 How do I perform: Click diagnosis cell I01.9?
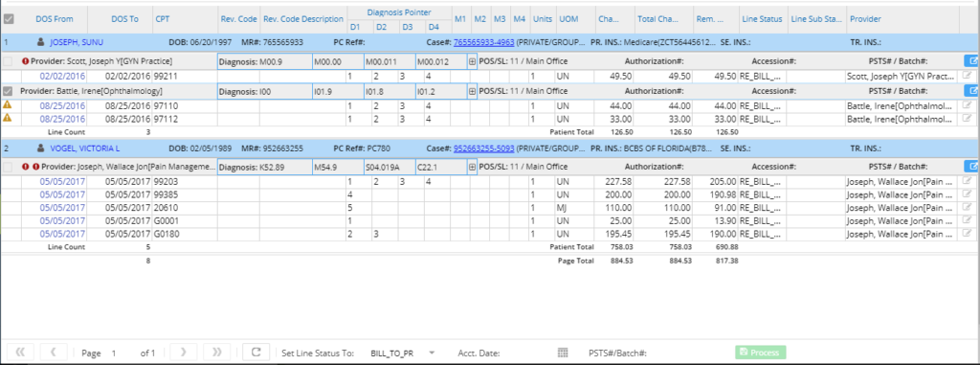click(338, 91)
